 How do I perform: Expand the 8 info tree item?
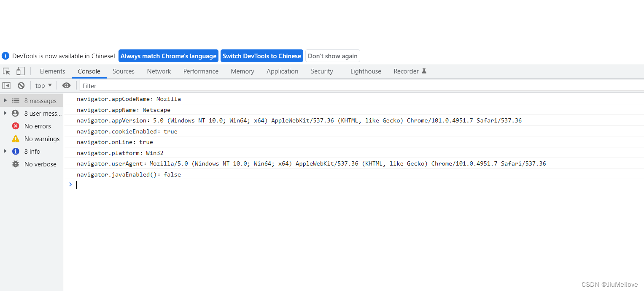5,151
